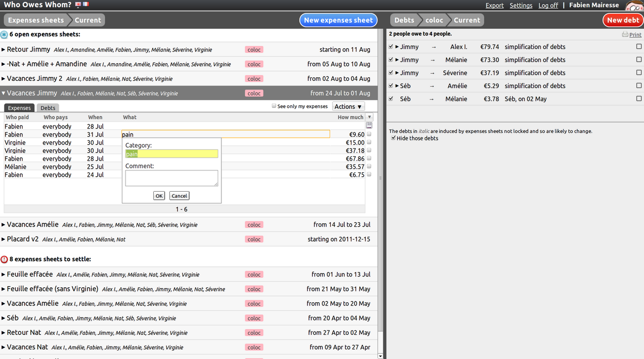This screenshot has height=359, width=644.
Task: Click the Expenses sheets breadcrumb
Action: pos(36,20)
